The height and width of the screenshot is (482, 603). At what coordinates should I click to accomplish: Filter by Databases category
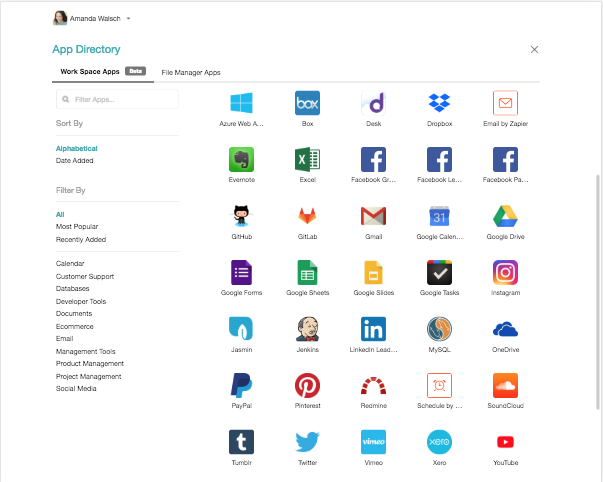(x=72, y=289)
